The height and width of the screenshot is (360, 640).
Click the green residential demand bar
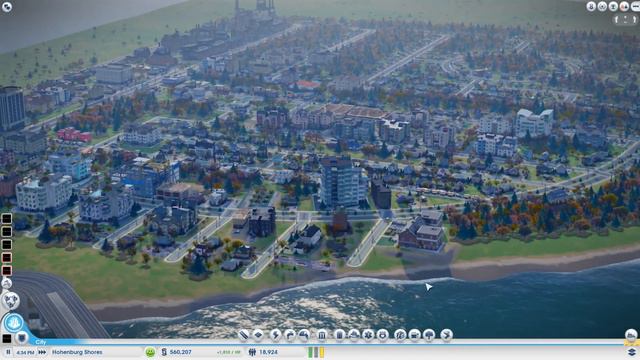click(310, 352)
